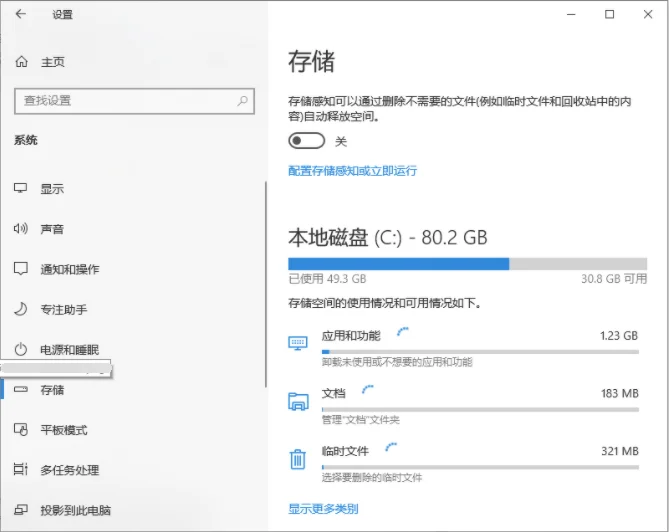
Task: Click the 显示 monitor icon
Action: click(x=21, y=189)
